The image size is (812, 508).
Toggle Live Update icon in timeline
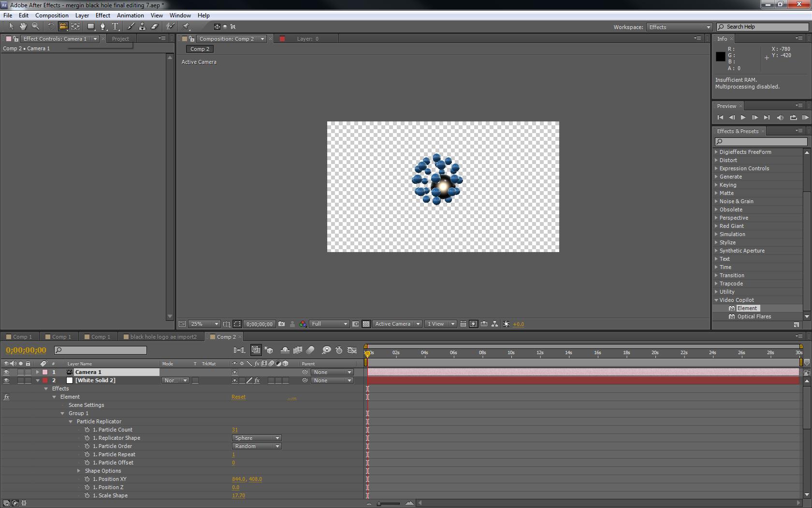[x=256, y=350]
